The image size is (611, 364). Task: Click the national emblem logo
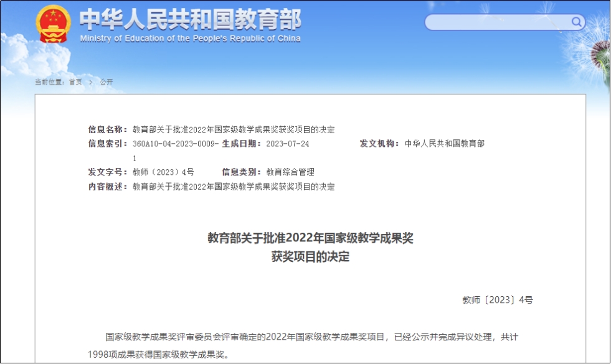(x=54, y=24)
